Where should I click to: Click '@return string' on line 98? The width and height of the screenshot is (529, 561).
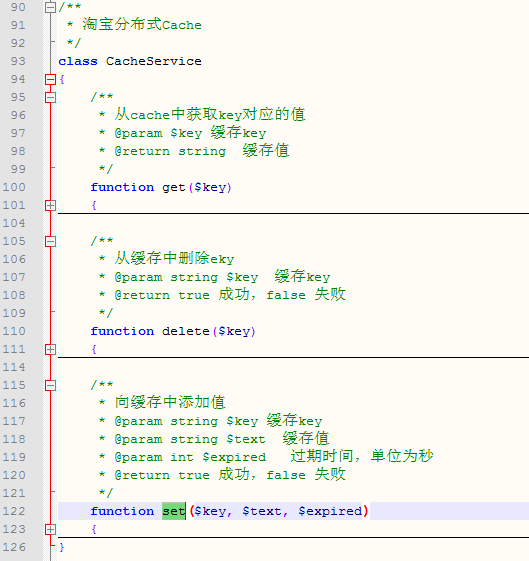170,151
